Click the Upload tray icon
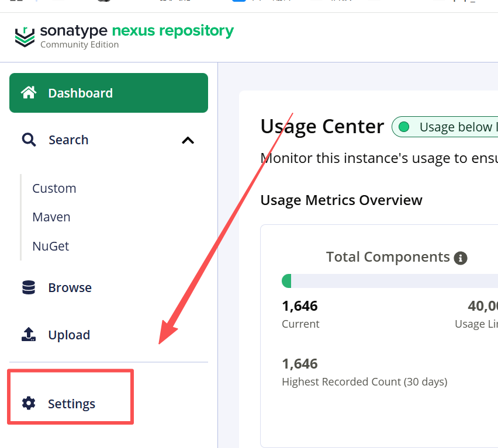 (29, 335)
